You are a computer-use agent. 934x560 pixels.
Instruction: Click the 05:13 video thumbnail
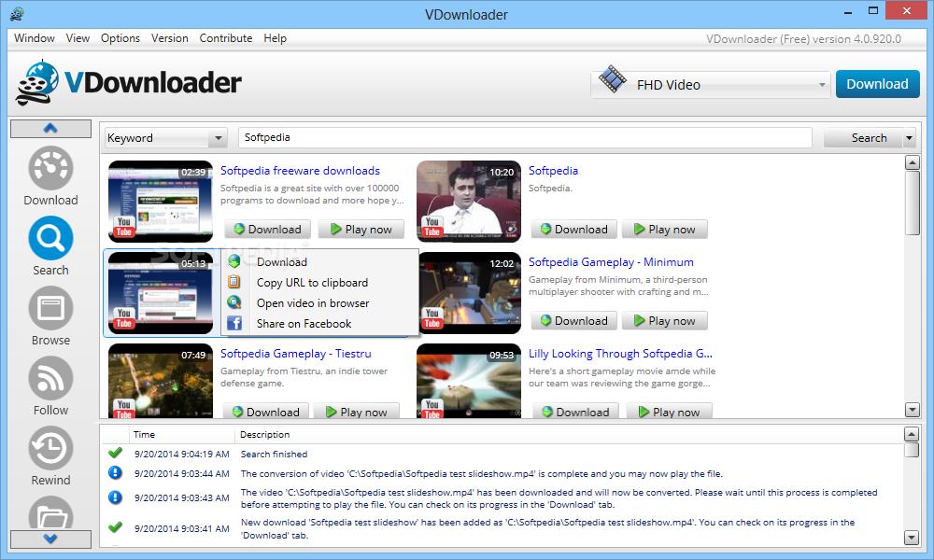point(161,293)
